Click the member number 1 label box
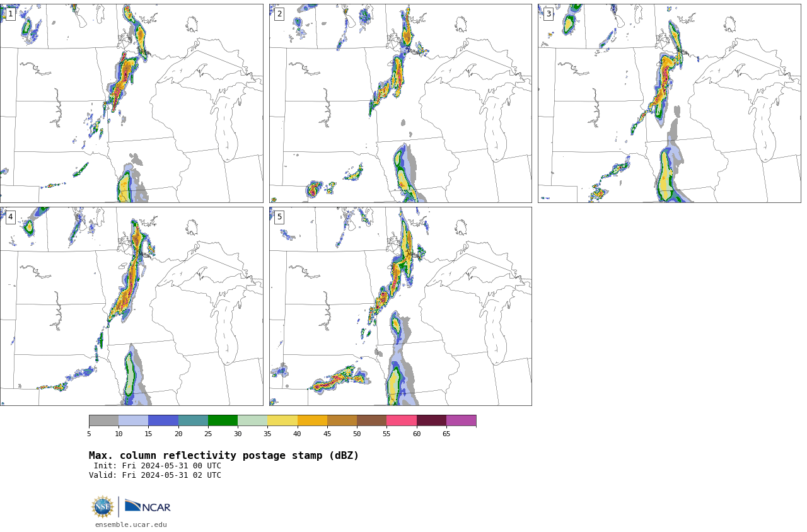 [10, 14]
